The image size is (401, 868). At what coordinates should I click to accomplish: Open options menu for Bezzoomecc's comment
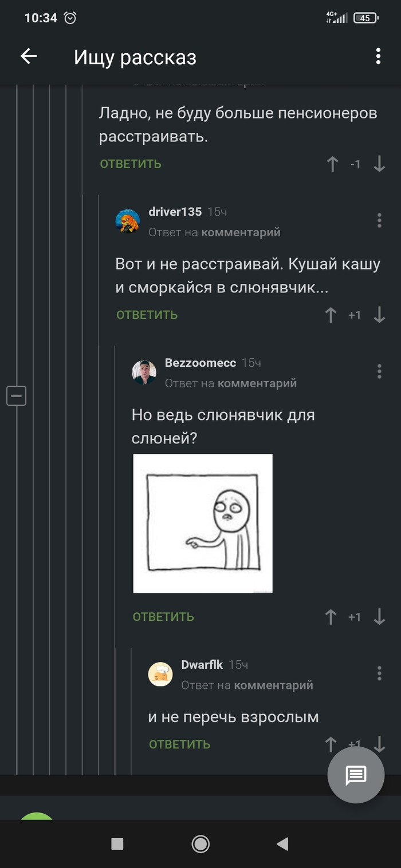(379, 371)
